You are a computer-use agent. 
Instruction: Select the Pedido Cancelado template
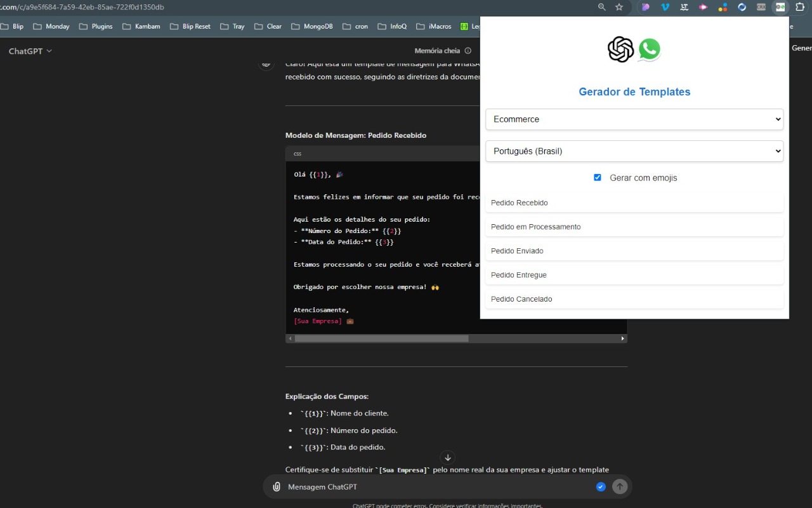coord(634,299)
